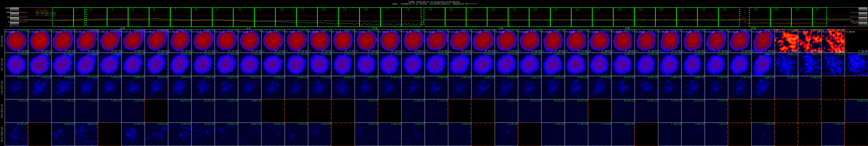Select time interval 2 in the lightcurve plot
868x146 pixels.
79,17
